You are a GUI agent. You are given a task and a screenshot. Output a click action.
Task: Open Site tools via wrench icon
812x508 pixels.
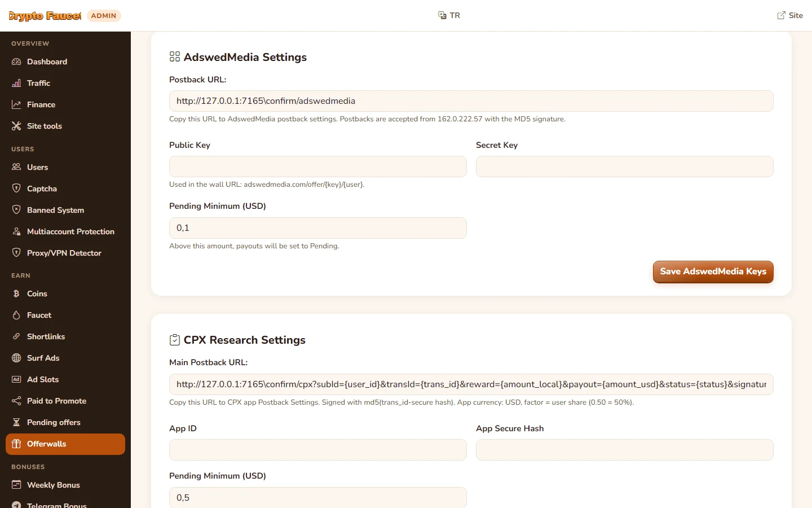(x=16, y=126)
